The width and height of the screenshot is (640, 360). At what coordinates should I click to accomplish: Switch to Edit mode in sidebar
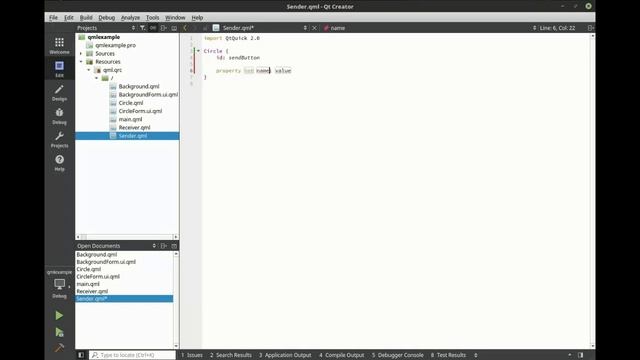(59, 69)
